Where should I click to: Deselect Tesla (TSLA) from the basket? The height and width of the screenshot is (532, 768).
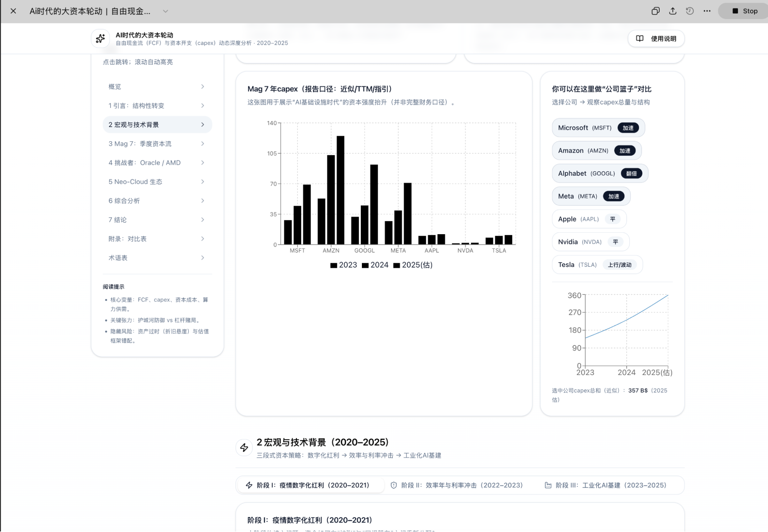coord(597,264)
